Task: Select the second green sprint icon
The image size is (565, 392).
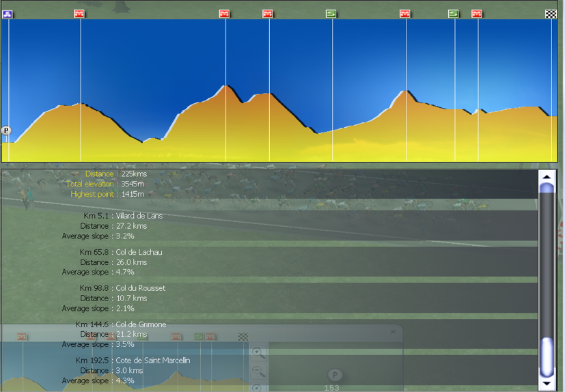Action: [454, 14]
